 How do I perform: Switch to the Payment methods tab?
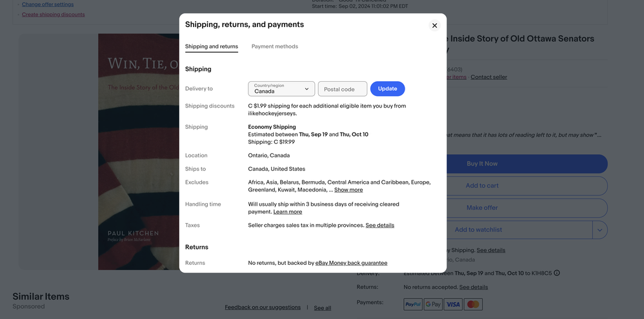pos(274,46)
